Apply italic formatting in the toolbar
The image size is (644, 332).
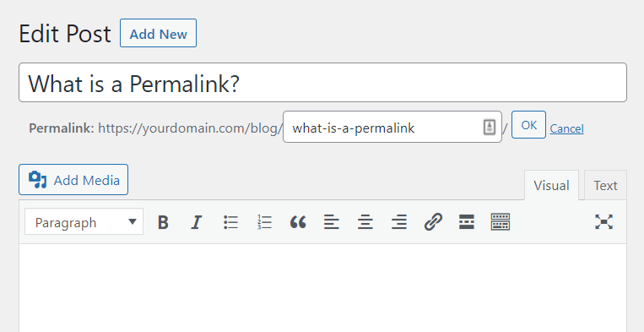pos(197,222)
